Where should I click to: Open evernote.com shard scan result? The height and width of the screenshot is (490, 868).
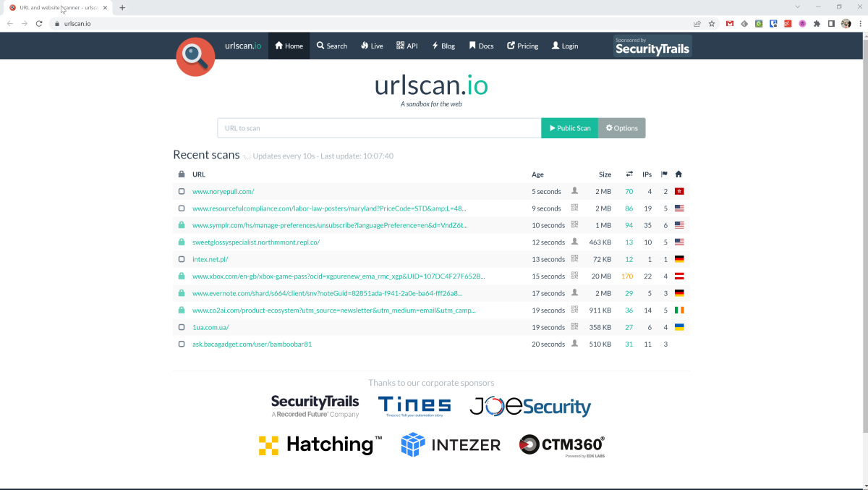click(327, 293)
